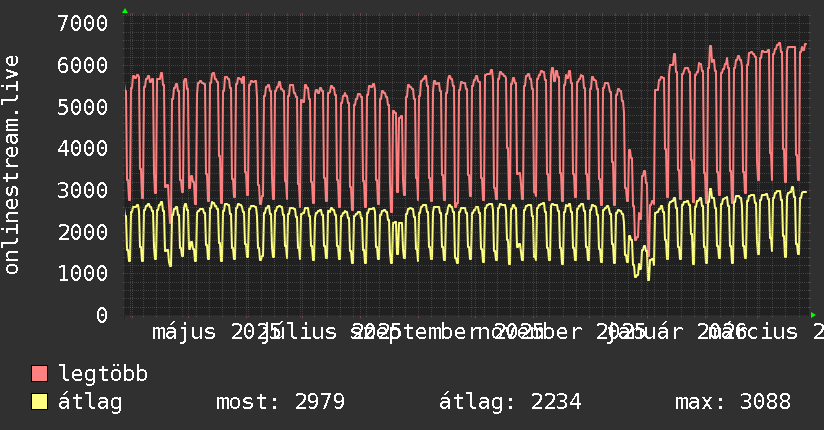Click the legtöbb legend label

[103, 374]
